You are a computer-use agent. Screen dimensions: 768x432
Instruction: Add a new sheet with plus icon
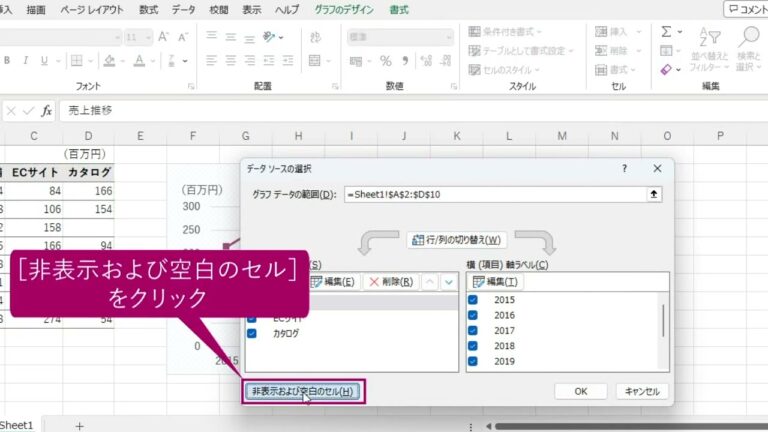point(79,426)
